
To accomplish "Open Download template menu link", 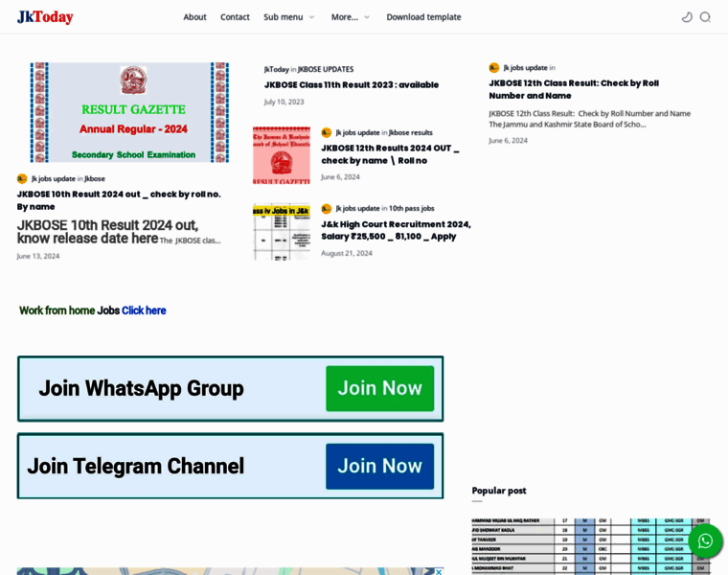I will coord(423,17).
